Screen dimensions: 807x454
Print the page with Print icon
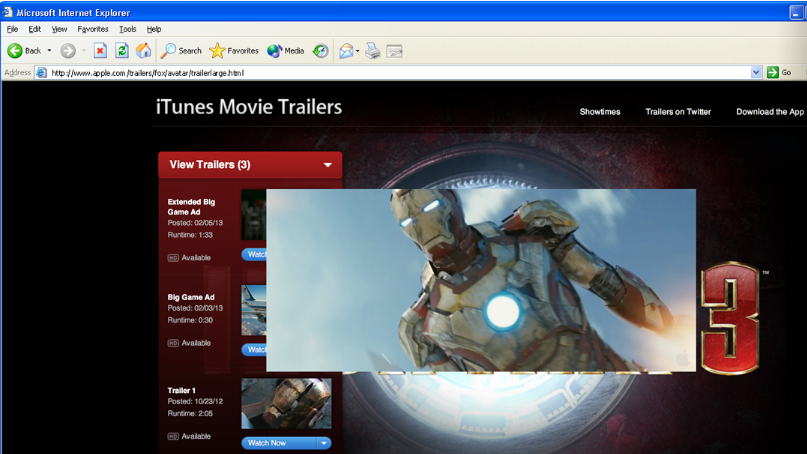373,50
